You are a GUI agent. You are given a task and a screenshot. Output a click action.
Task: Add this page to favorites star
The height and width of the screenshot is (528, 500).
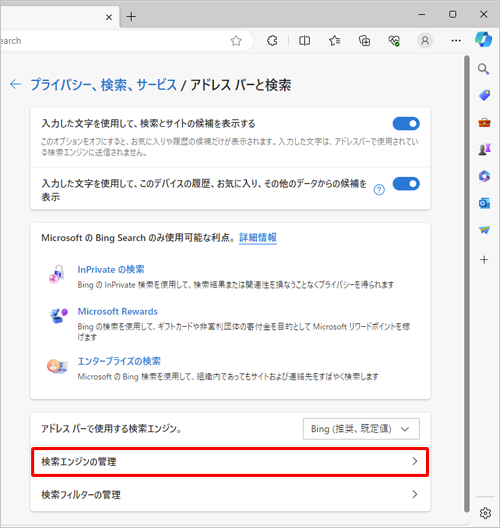[x=236, y=41]
